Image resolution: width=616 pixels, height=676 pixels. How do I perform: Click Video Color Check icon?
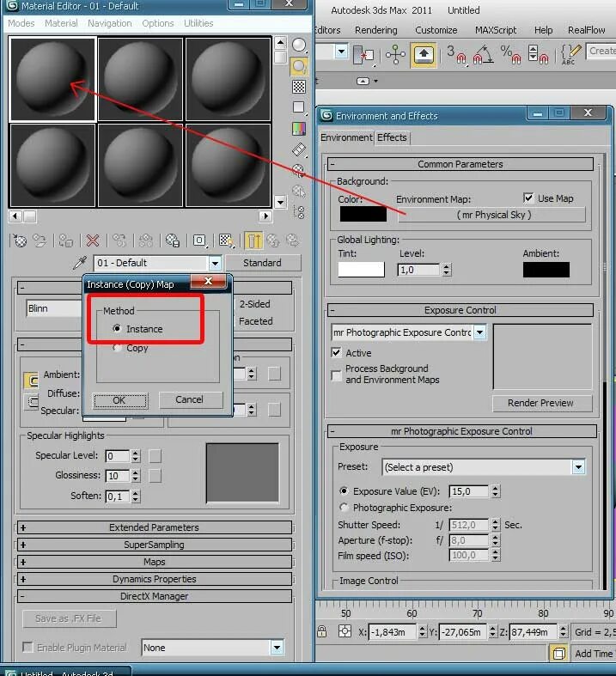299,129
